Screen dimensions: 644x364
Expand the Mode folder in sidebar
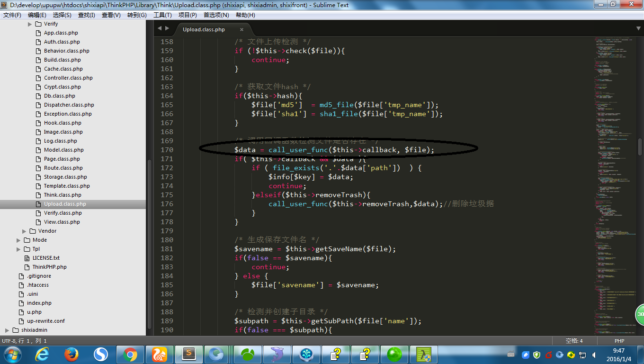pos(18,240)
